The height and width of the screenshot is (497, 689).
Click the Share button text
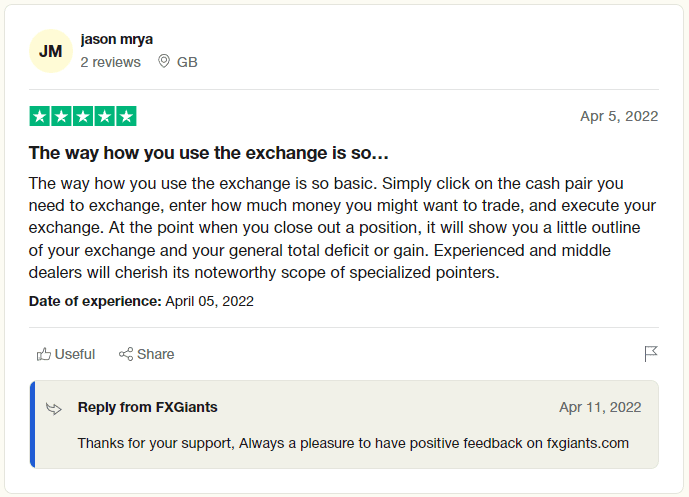[x=156, y=354]
